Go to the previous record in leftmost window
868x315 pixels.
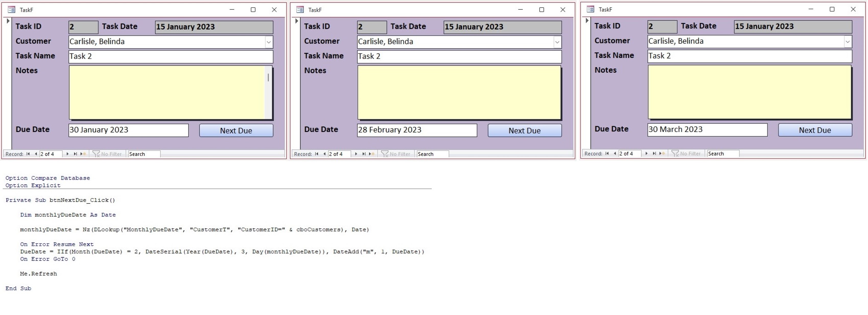[x=36, y=154]
